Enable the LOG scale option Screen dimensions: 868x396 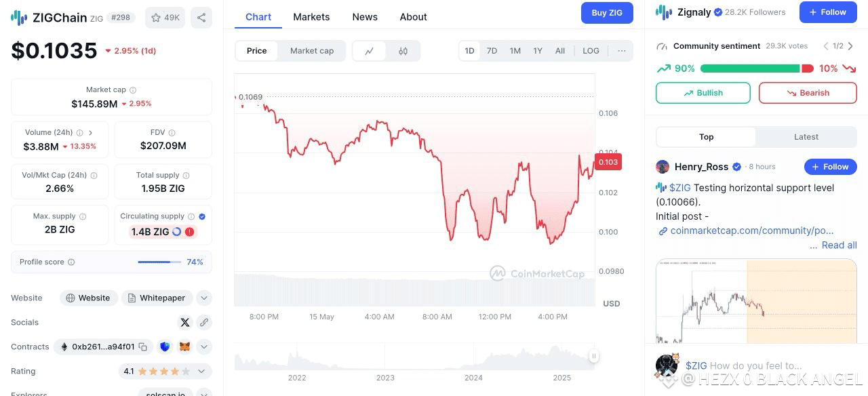[x=591, y=51]
